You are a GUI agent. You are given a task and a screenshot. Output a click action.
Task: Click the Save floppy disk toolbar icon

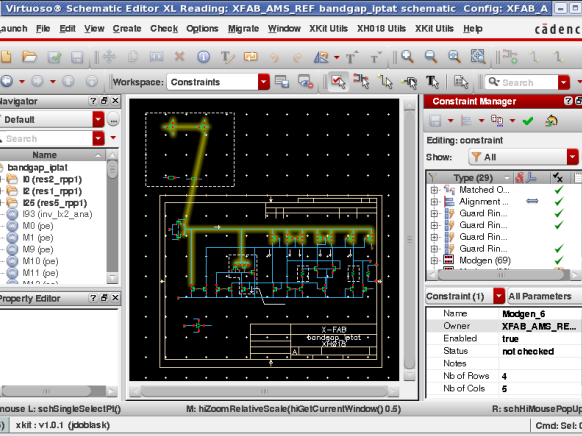[x=77, y=57]
